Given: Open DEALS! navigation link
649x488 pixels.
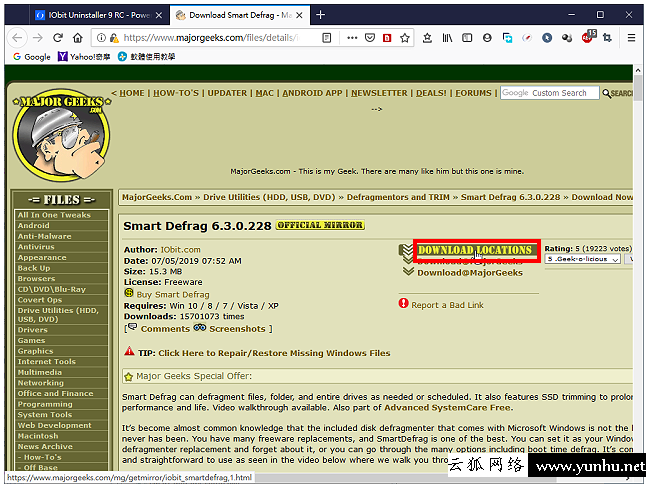Looking at the screenshot, I should pos(431,93).
